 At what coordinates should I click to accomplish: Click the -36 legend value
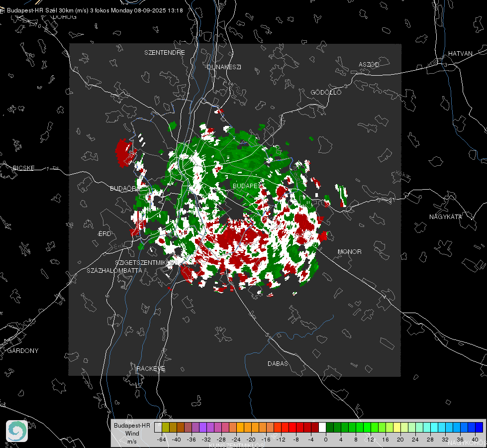click(x=192, y=440)
